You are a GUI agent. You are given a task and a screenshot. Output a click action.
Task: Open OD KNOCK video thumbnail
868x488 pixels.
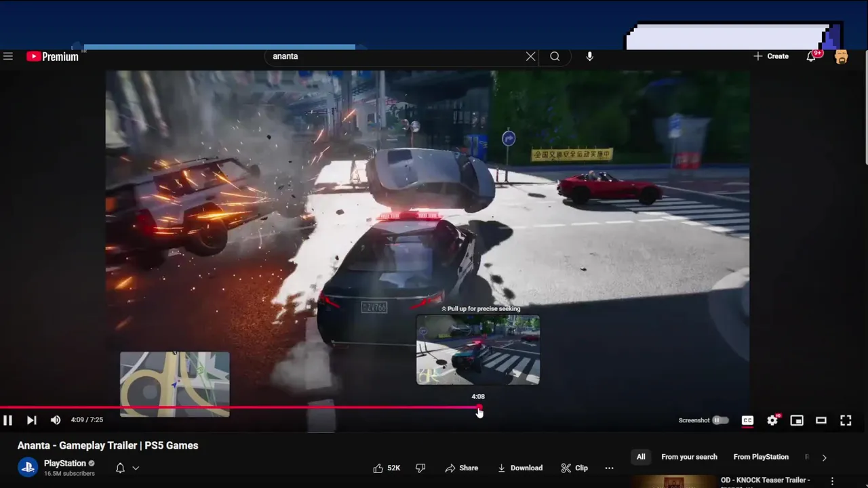(x=673, y=482)
